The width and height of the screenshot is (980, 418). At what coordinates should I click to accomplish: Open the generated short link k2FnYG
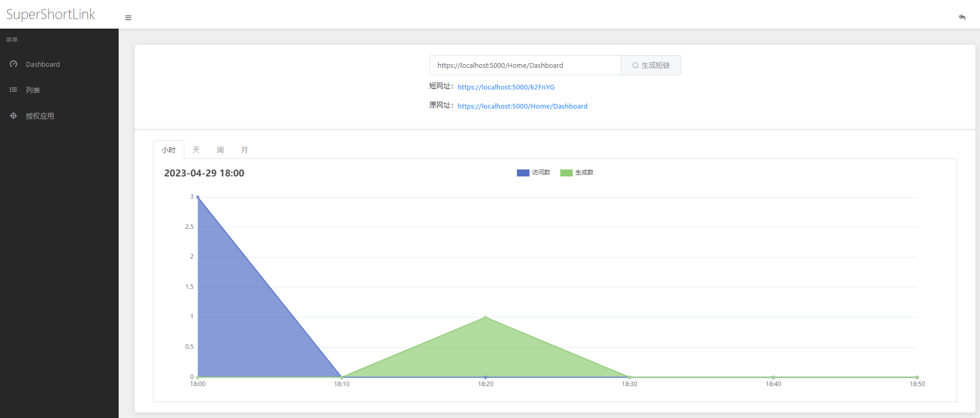506,87
